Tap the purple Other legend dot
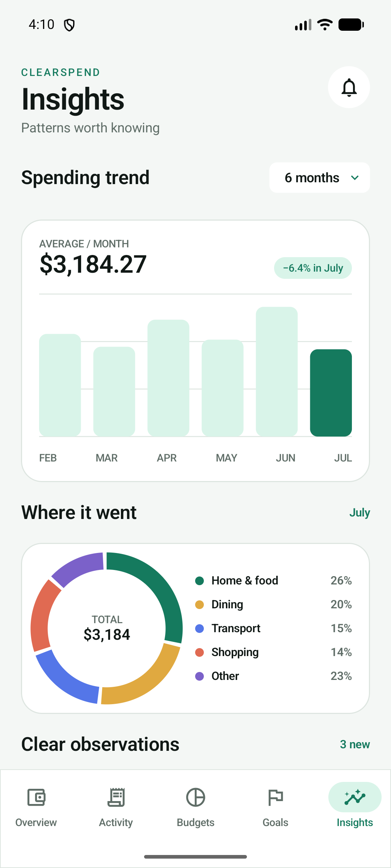The image size is (391, 868). pyautogui.click(x=199, y=676)
